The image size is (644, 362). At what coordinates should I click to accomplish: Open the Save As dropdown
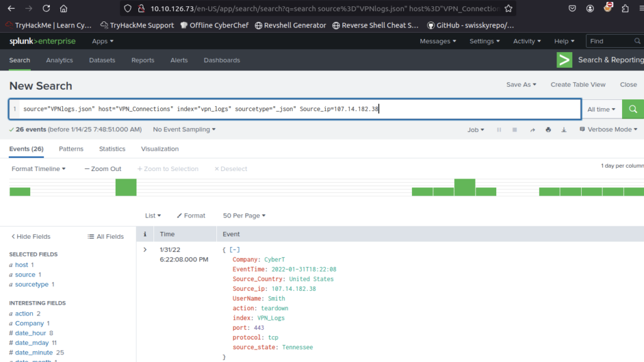click(x=521, y=85)
